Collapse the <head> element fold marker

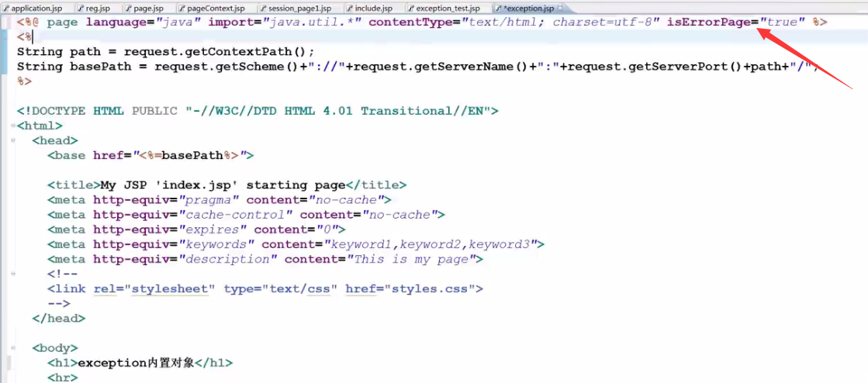(x=12, y=140)
